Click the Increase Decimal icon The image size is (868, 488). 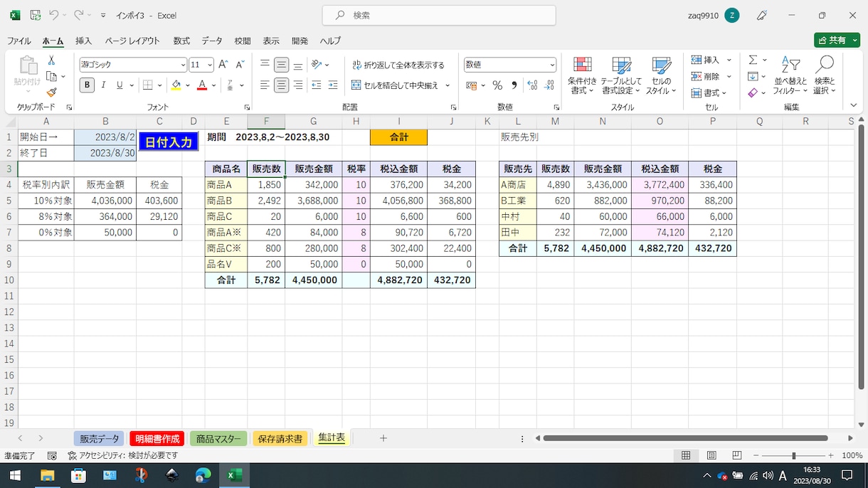pos(532,85)
